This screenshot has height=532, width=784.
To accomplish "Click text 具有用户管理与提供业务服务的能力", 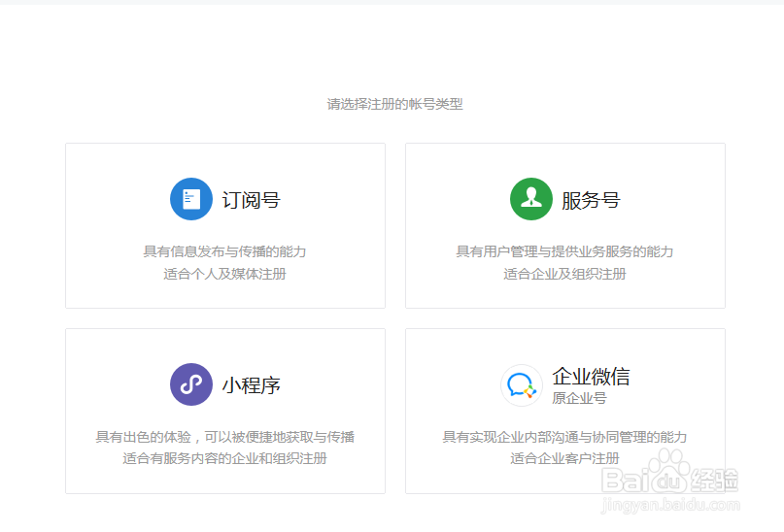I will pos(564,251).
